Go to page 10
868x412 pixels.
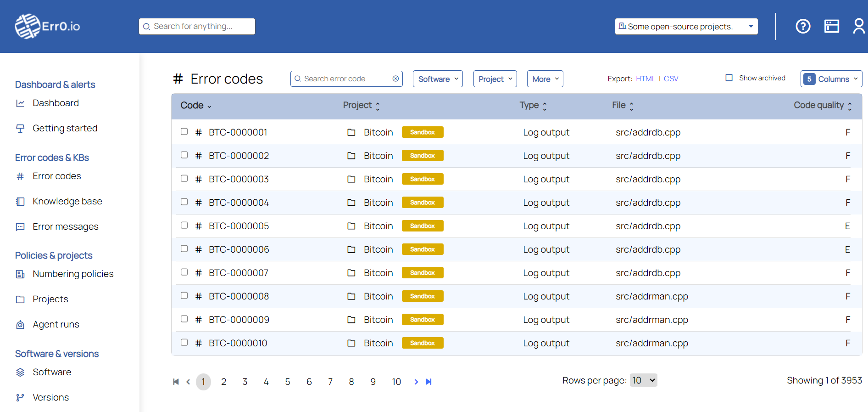396,382
